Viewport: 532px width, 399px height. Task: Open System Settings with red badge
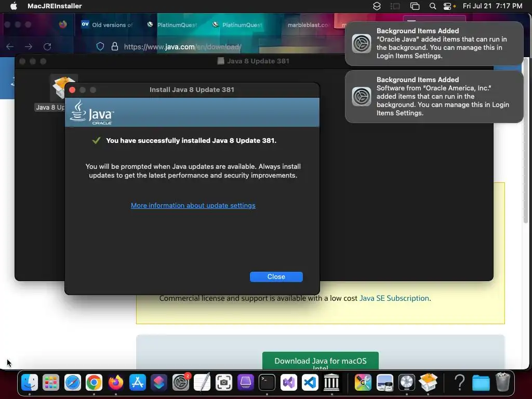point(181,382)
